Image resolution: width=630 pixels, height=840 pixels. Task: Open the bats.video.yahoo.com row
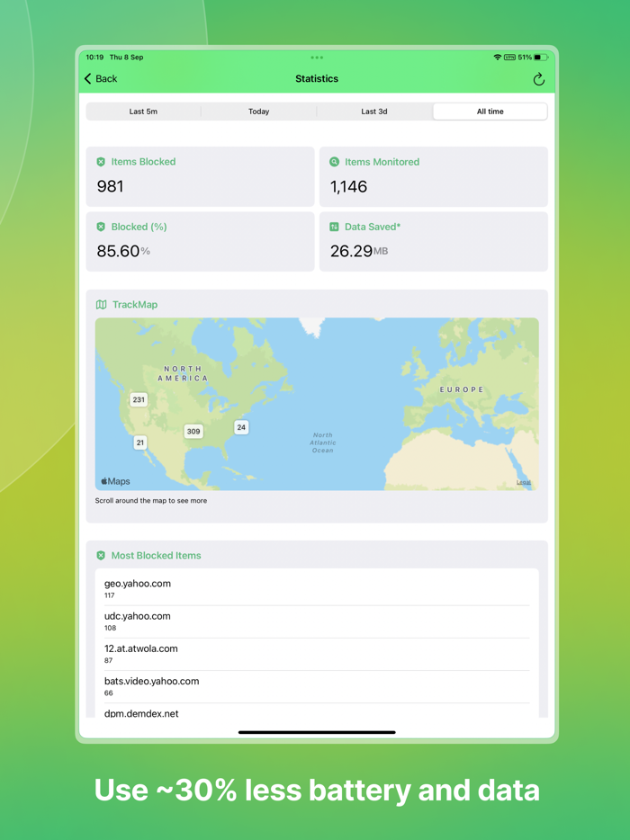pyautogui.click(x=317, y=687)
